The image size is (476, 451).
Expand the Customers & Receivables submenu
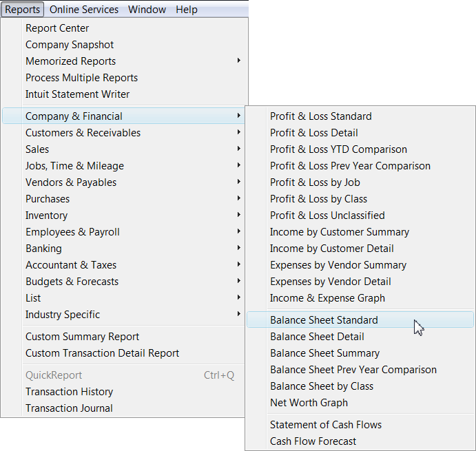[83, 133]
